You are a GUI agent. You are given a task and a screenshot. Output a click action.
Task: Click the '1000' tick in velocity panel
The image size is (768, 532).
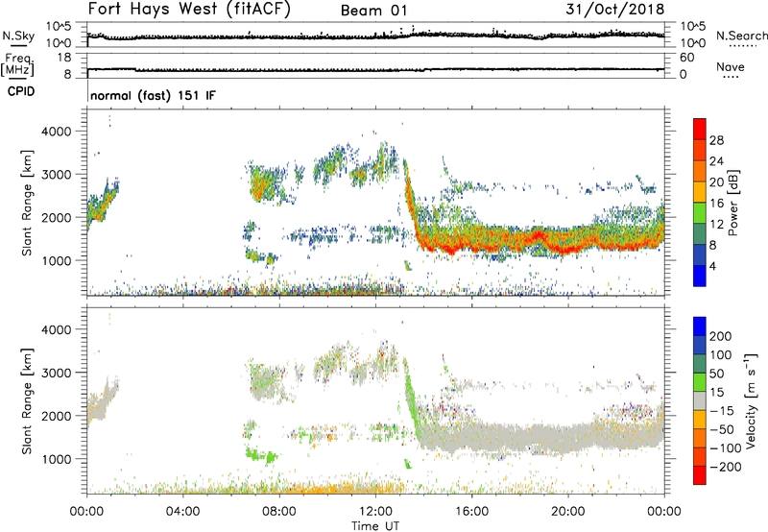pos(56,459)
